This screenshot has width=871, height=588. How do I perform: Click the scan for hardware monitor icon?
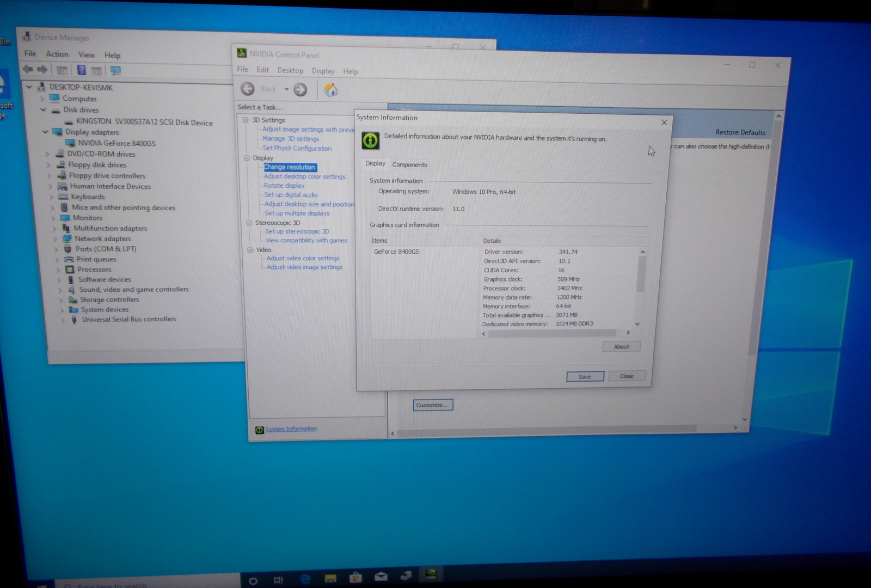pyautogui.click(x=115, y=70)
